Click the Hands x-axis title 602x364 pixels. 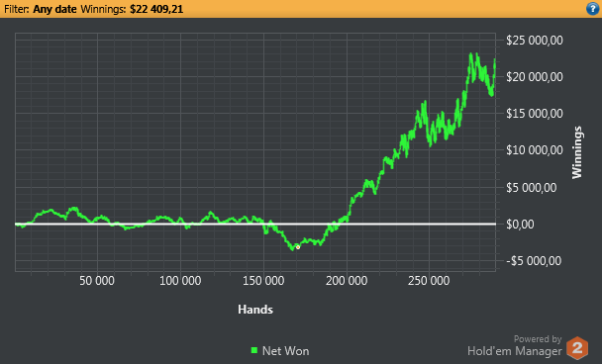click(x=255, y=310)
